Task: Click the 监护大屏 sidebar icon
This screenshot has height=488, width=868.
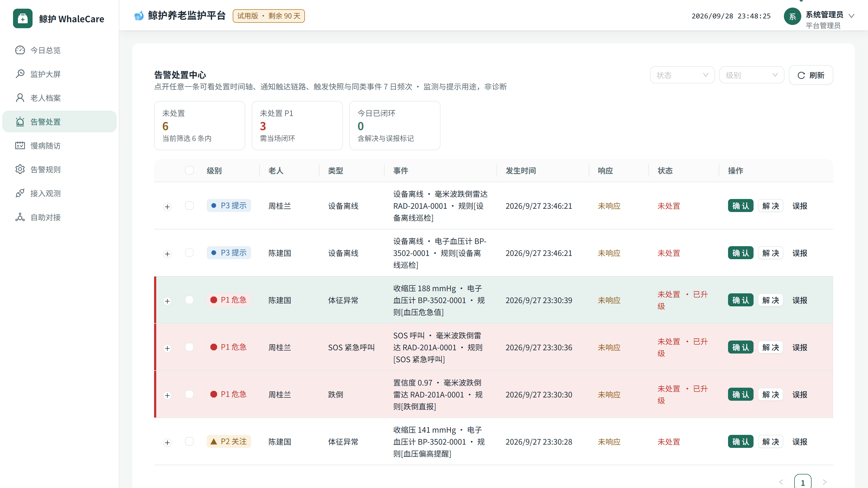Action: pos(20,74)
